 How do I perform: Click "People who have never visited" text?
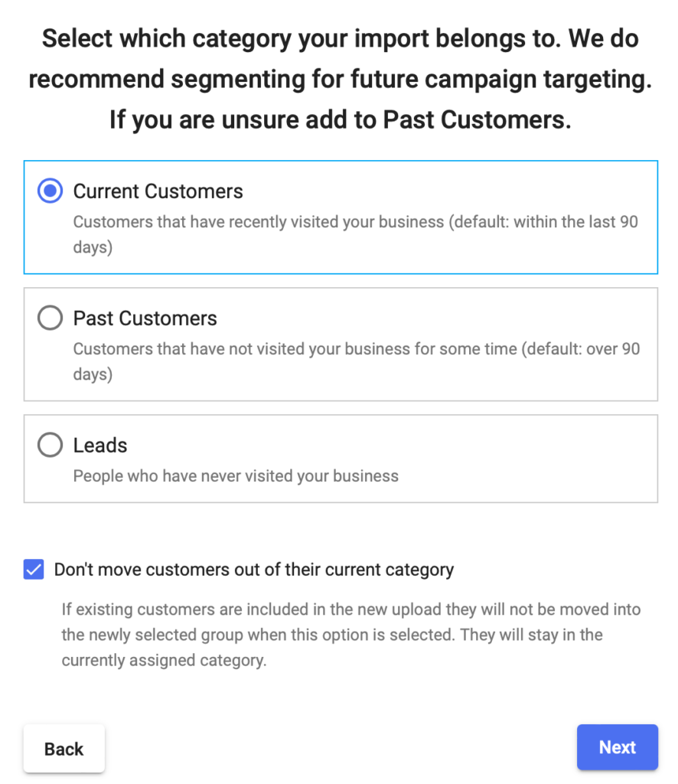[236, 476]
